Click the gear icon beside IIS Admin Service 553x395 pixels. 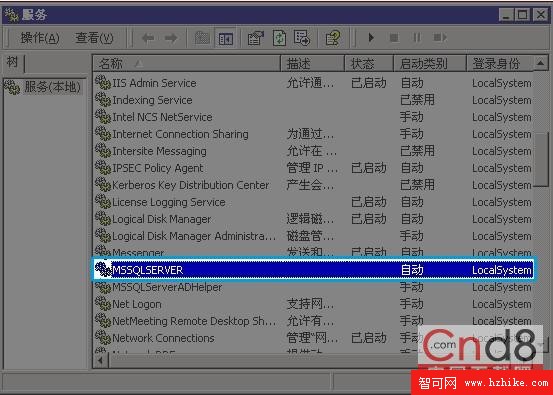[x=103, y=83]
